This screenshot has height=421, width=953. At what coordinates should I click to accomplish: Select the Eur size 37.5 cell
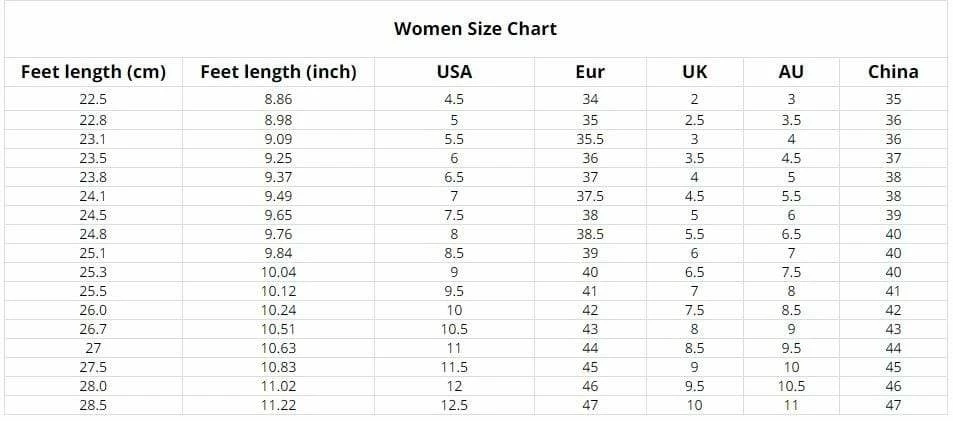[590, 196]
